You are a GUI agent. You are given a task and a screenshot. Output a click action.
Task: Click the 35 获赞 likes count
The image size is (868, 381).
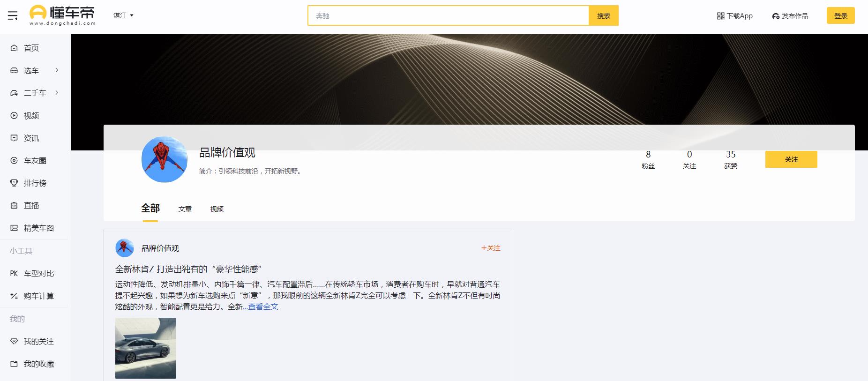click(x=731, y=159)
